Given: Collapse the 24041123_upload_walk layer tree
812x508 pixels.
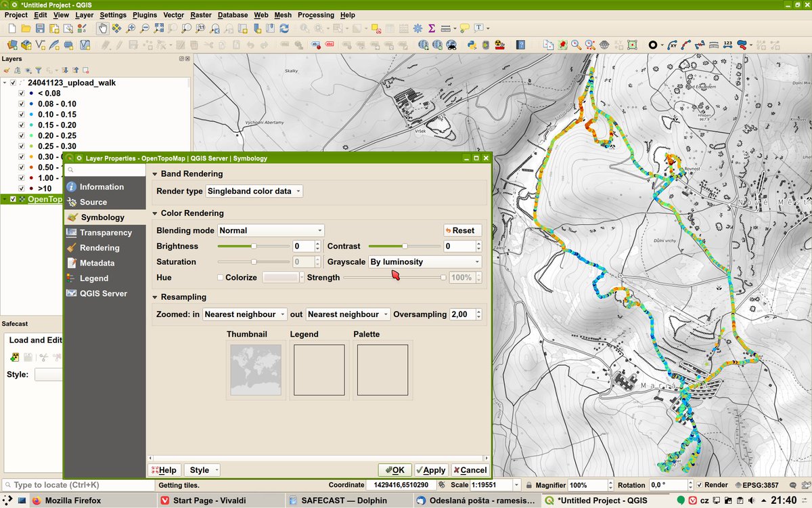Looking at the screenshot, I should click(5, 83).
